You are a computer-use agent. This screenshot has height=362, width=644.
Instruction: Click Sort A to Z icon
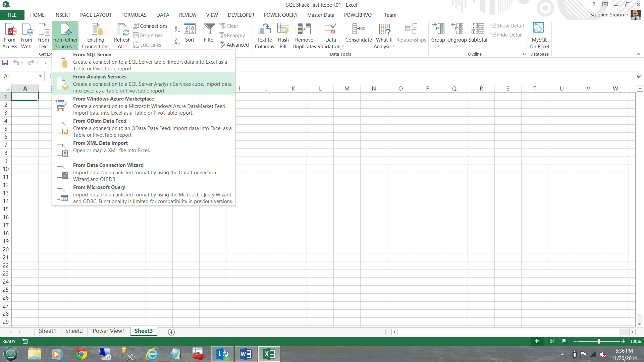[177, 29]
